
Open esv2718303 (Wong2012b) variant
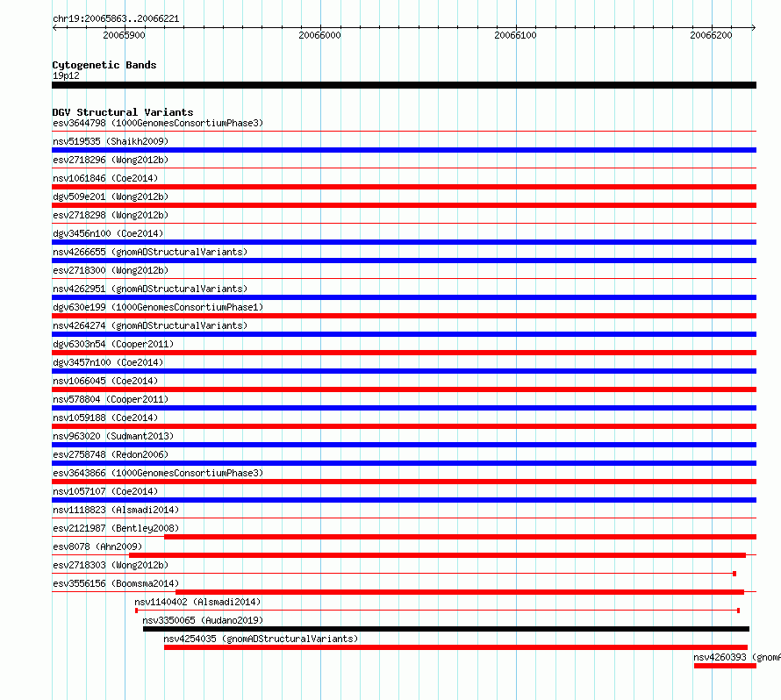111,565
